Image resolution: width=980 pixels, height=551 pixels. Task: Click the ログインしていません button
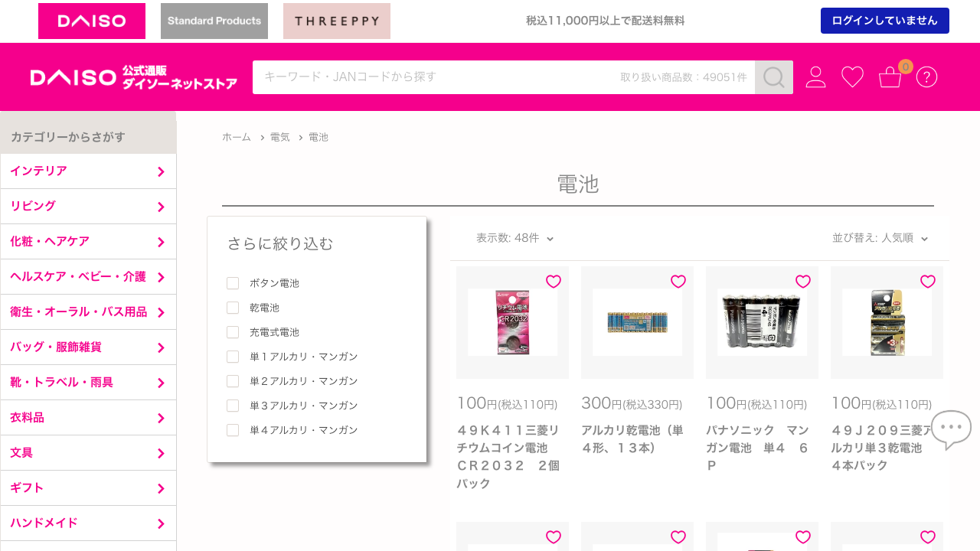coord(885,21)
